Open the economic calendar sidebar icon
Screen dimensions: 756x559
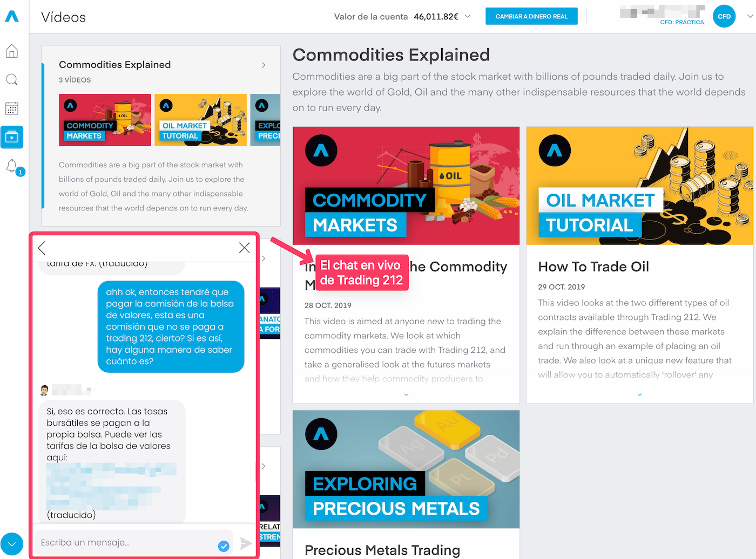point(12,108)
